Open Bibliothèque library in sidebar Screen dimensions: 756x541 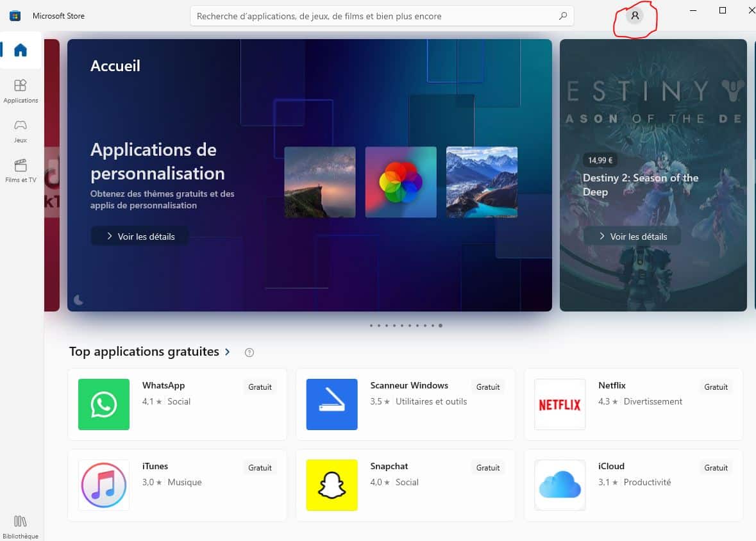tap(21, 526)
